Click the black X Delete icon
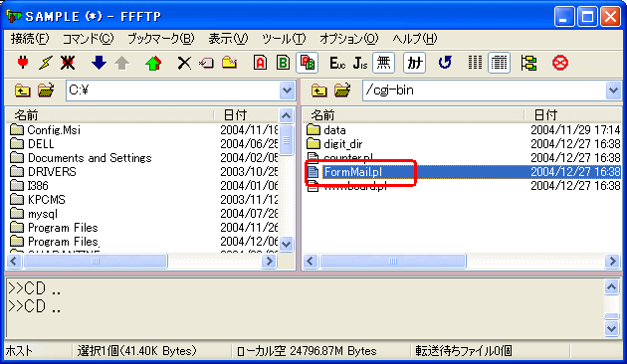 [x=184, y=63]
